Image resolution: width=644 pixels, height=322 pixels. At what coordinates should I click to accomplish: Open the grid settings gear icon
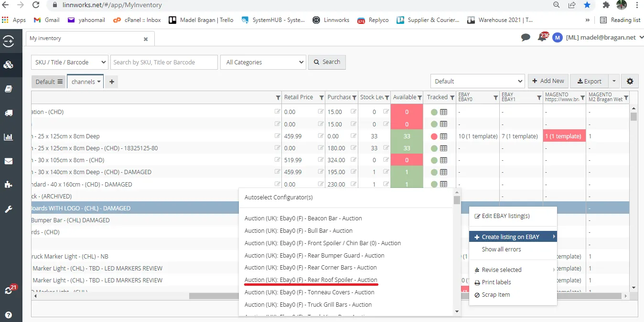point(630,81)
